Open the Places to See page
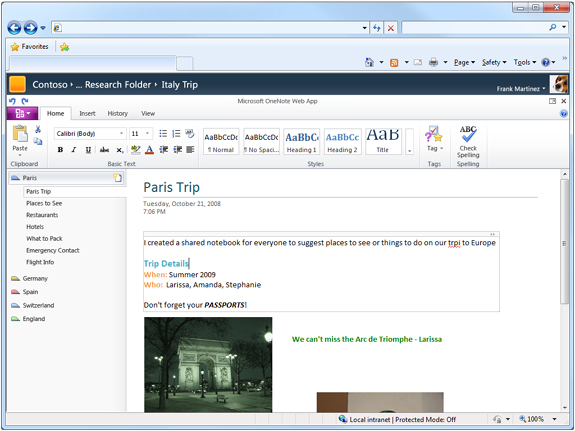The image size is (575, 431). (x=44, y=203)
